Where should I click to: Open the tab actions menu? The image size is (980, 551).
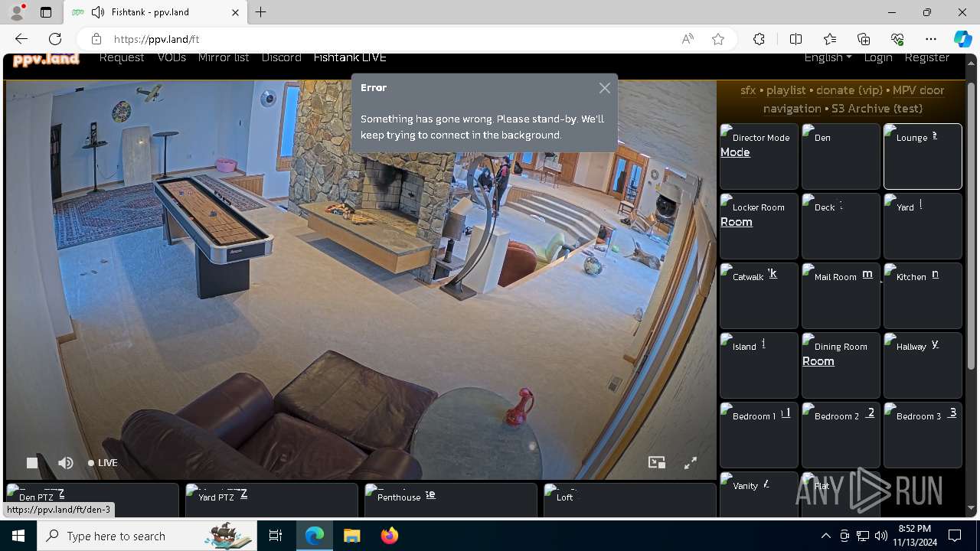[46, 12]
